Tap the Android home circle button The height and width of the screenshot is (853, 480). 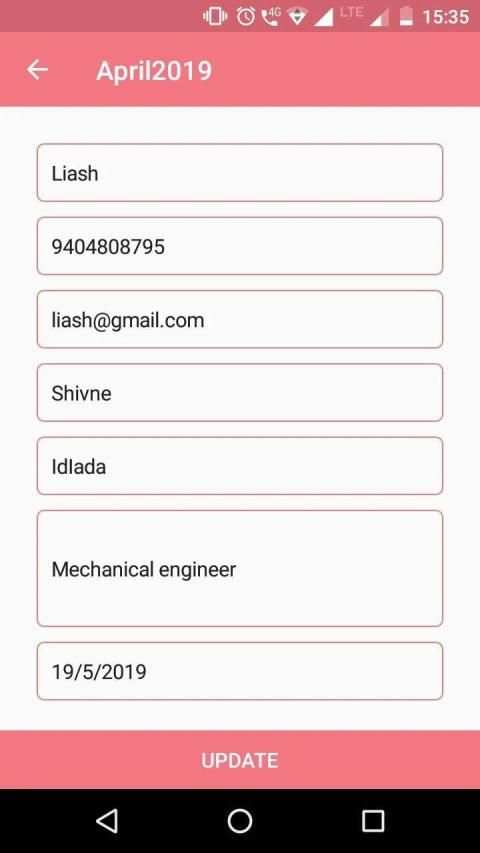[240, 820]
